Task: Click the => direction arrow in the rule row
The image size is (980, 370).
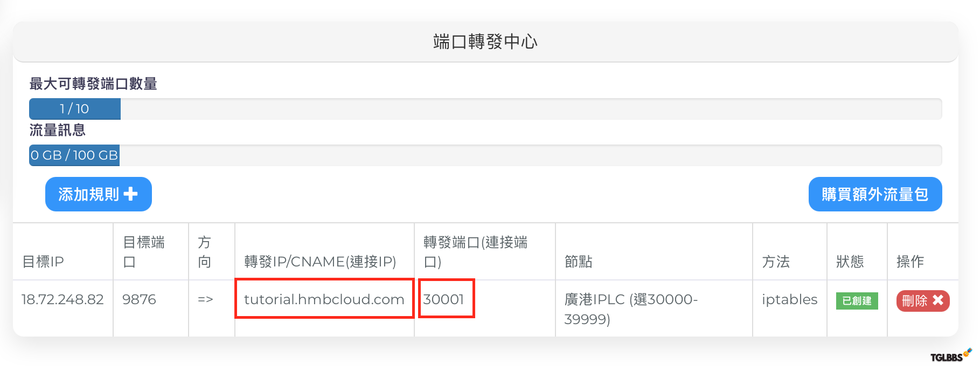Action: (x=205, y=299)
